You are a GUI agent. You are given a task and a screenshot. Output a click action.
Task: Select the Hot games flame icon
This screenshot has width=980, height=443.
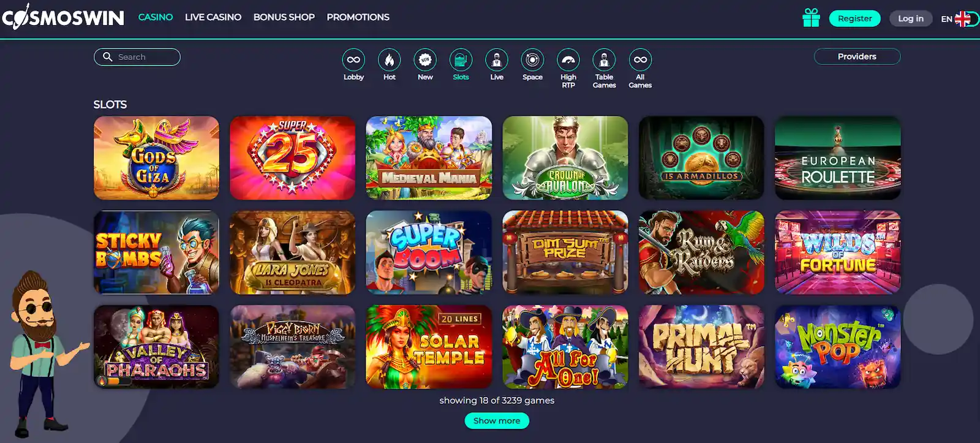(x=389, y=60)
